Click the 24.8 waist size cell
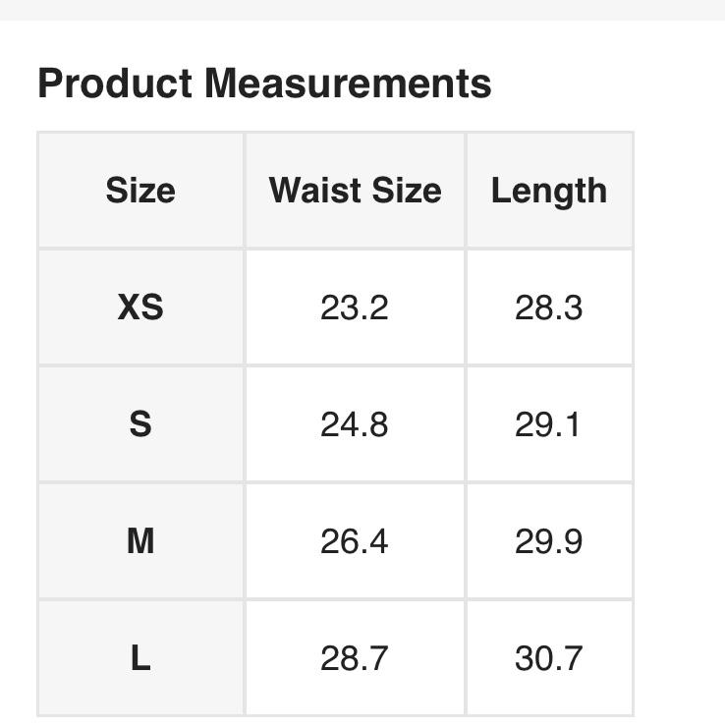The image size is (725, 728). pyautogui.click(x=355, y=424)
